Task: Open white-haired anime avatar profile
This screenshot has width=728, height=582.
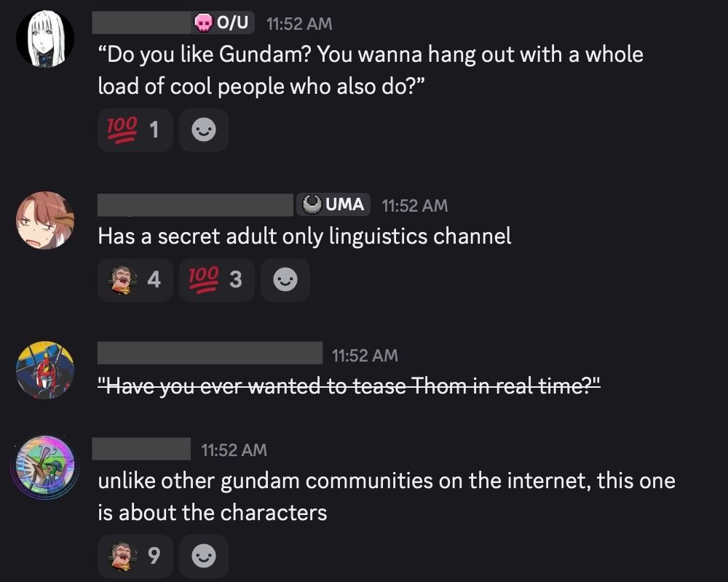Action: [x=45, y=39]
